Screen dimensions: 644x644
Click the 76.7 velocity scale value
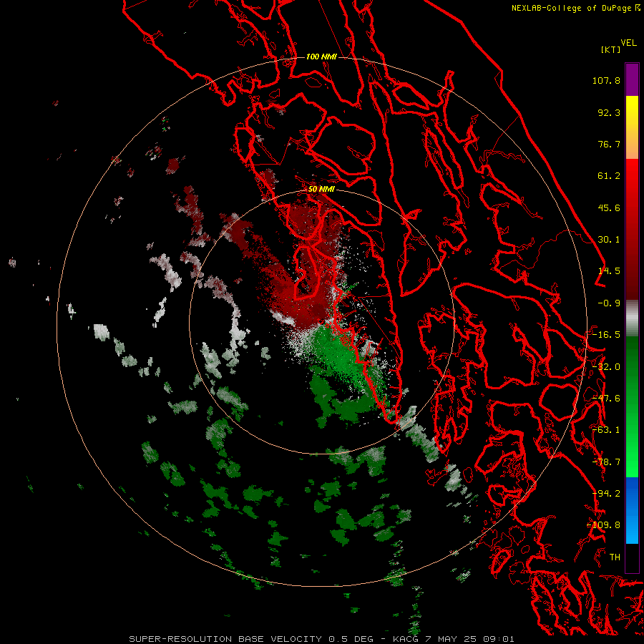tap(609, 144)
